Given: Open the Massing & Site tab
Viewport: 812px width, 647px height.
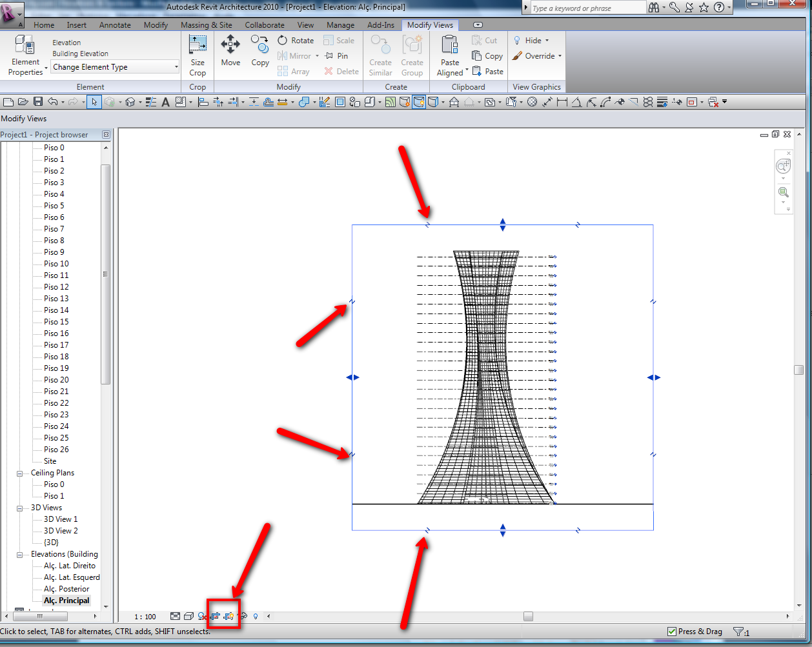Looking at the screenshot, I should tap(206, 25).
